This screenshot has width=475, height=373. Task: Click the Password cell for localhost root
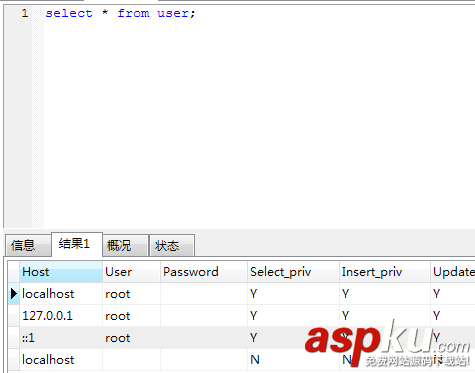[x=204, y=294]
